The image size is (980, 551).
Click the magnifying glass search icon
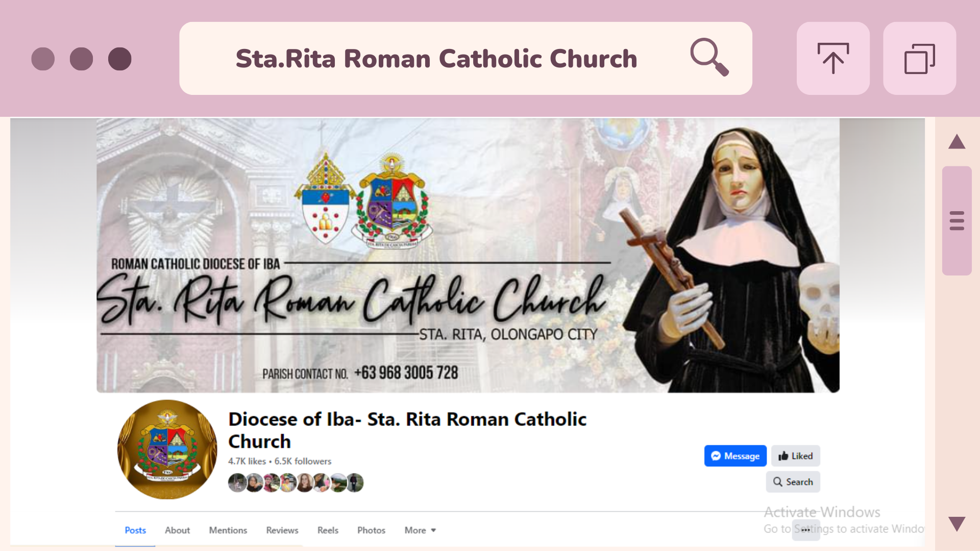(709, 57)
